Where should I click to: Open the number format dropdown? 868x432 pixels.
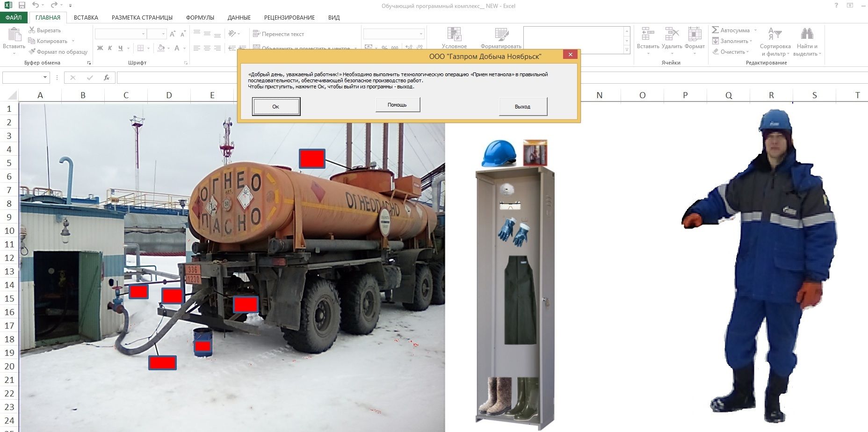click(x=421, y=34)
